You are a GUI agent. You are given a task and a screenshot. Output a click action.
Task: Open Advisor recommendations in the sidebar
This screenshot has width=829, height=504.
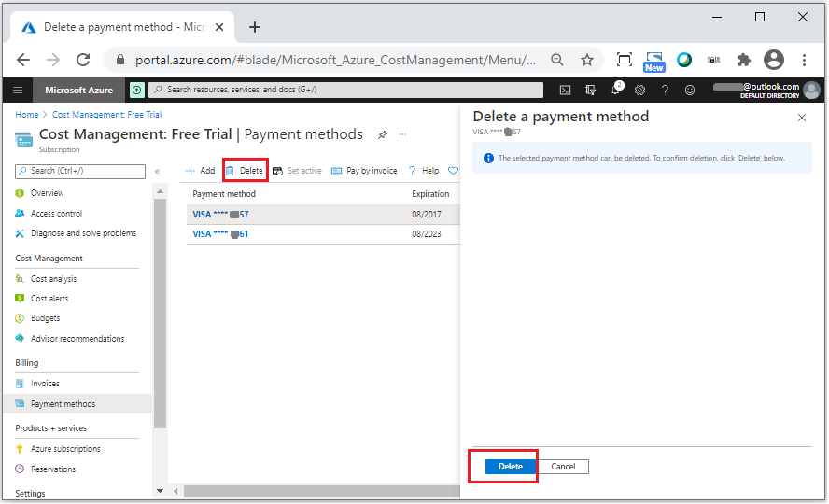point(77,339)
